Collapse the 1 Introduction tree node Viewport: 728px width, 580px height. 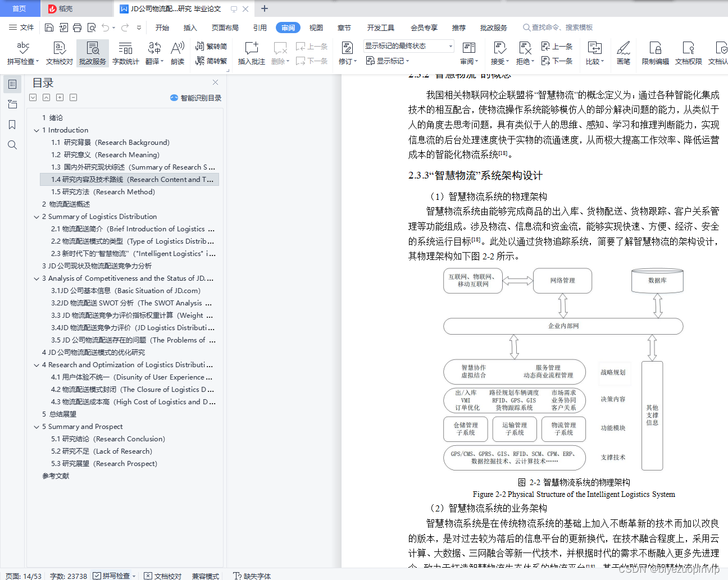(x=37, y=130)
